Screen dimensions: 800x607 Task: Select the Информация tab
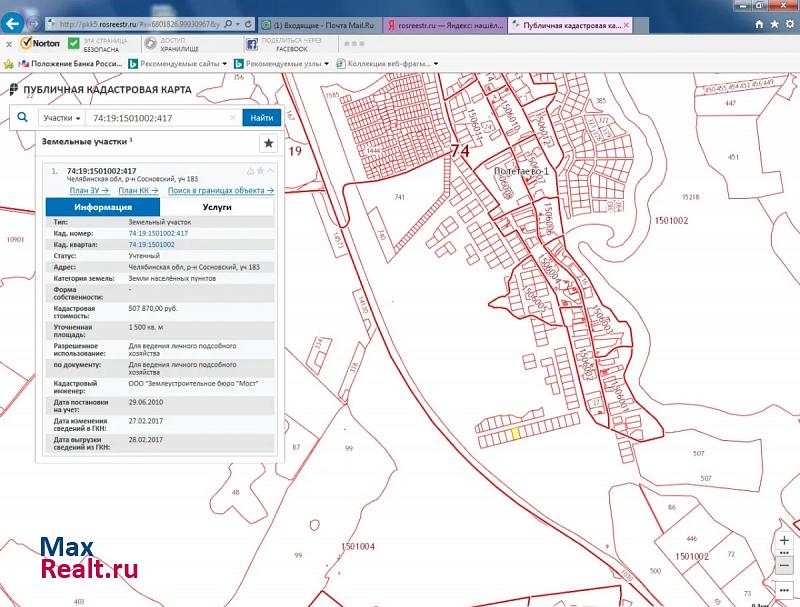(x=103, y=207)
